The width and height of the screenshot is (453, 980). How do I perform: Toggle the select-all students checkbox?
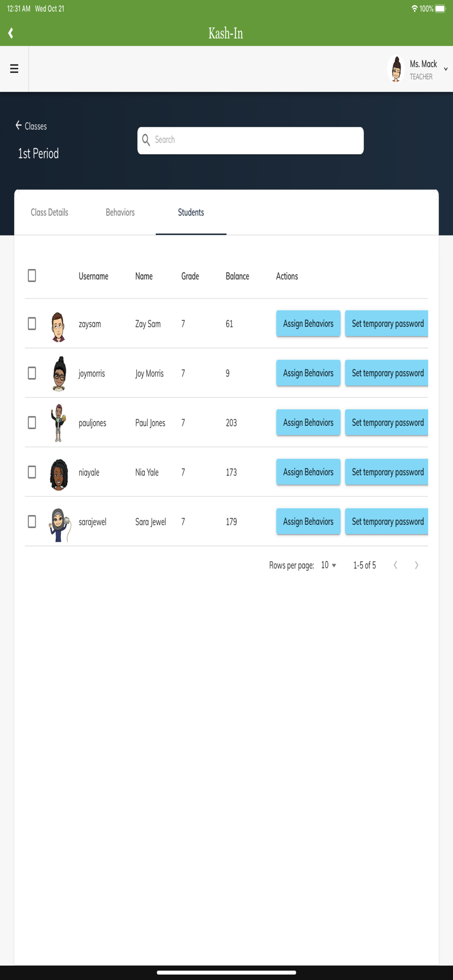click(32, 275)
